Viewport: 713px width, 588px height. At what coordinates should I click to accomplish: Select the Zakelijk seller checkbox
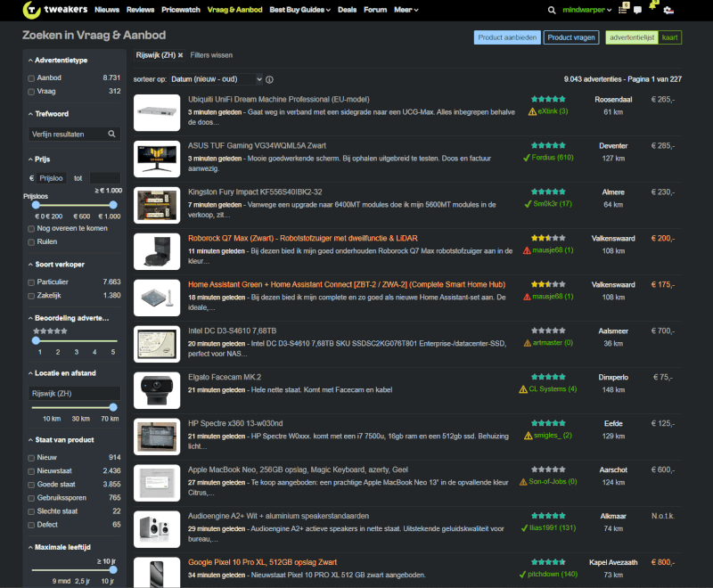[x=31, y=296]
